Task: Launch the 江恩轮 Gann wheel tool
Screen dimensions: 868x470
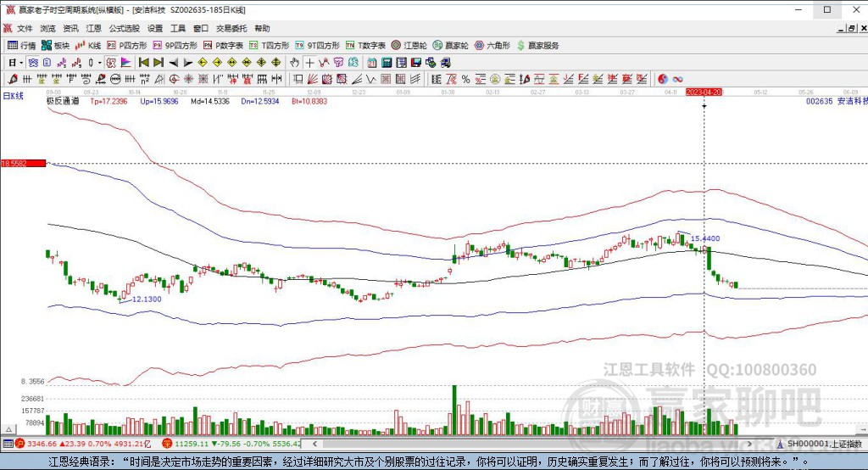Action: coord(409,45)
